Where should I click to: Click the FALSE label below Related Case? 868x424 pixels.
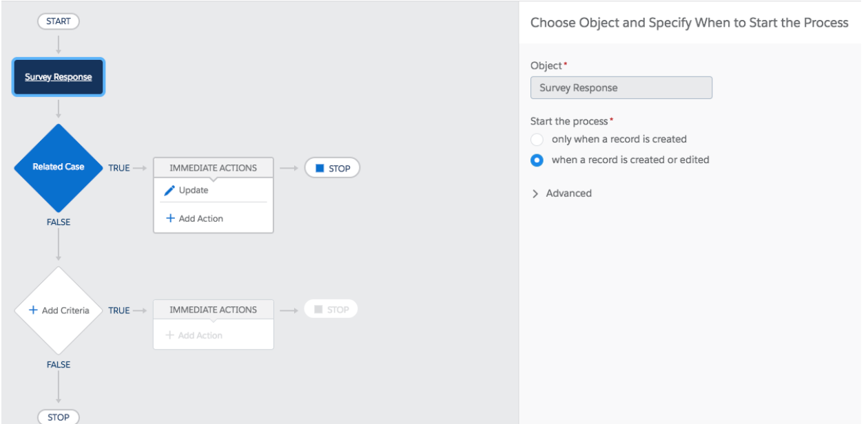click(59, 222)
